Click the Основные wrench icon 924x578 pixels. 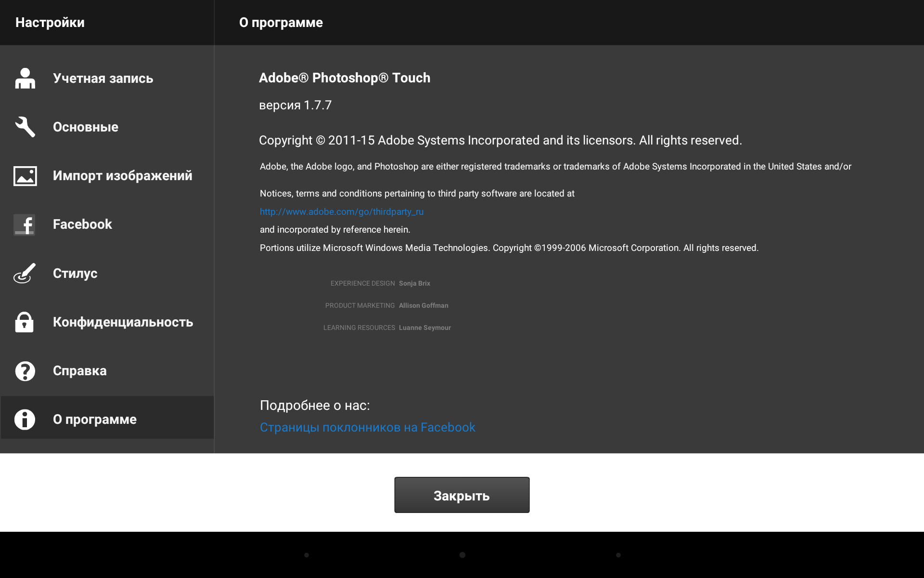coord(25,127)
